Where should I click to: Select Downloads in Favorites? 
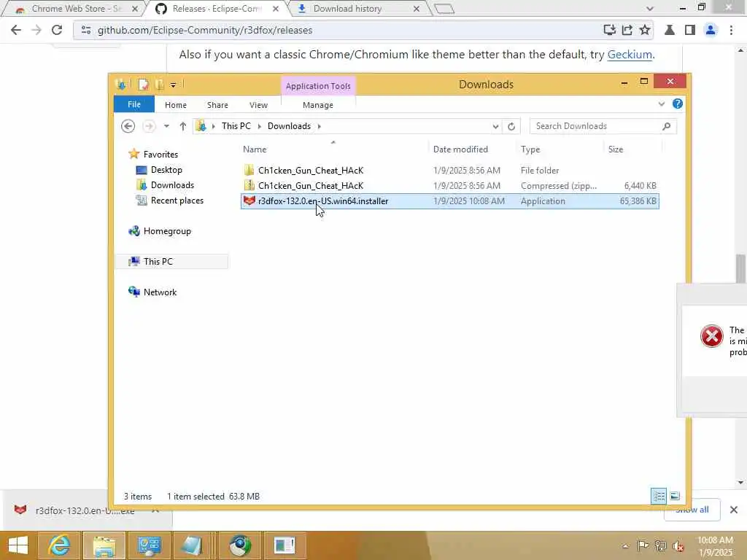(x=172, y=184)
